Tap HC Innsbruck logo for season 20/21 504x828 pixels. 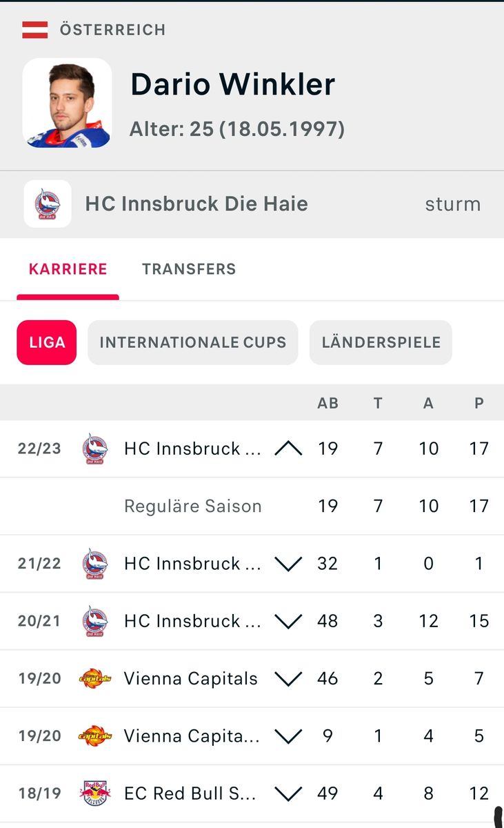click(x=95, y=621)
